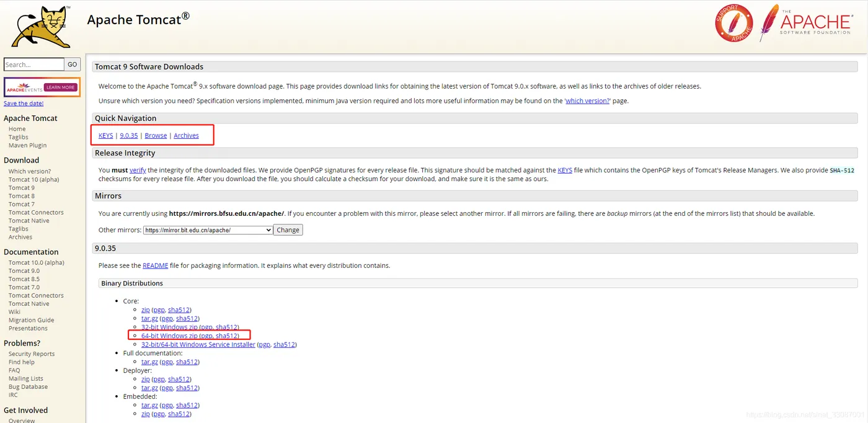Focus the Search input field

coord(34,65)
